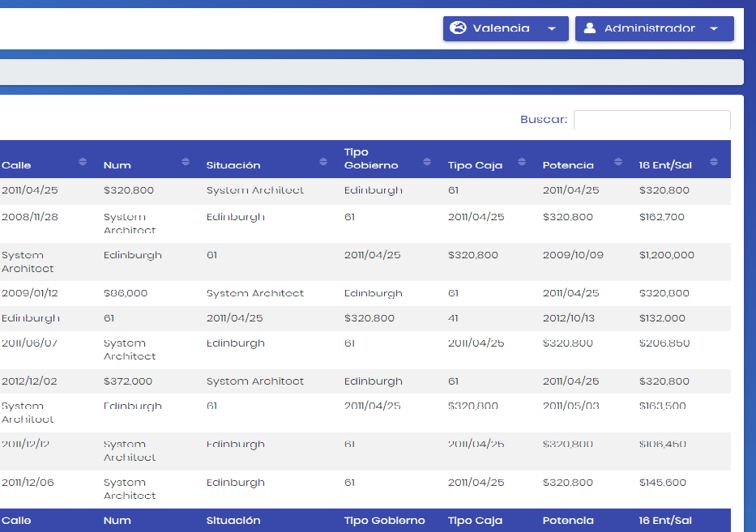Viewport: 756px width, 532px height.
Task: Click the $372,000 cell
Action: 128,381
